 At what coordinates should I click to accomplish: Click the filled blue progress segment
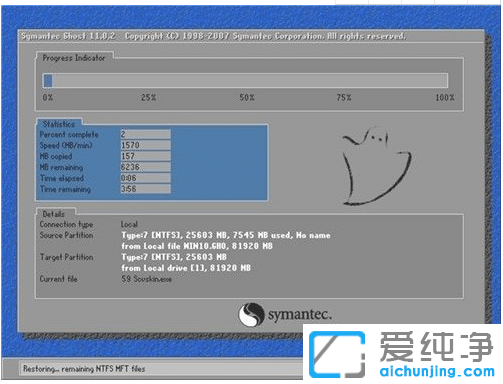(48, 80)
